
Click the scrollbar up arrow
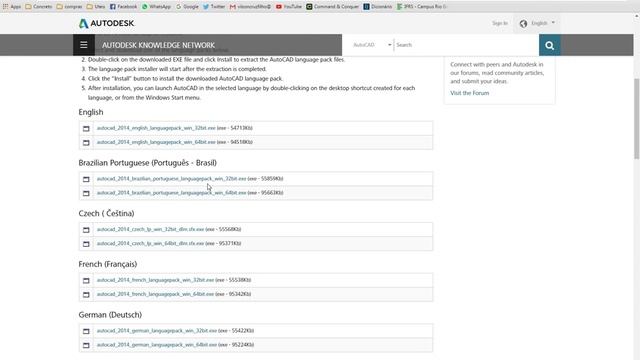click(636, 16)
